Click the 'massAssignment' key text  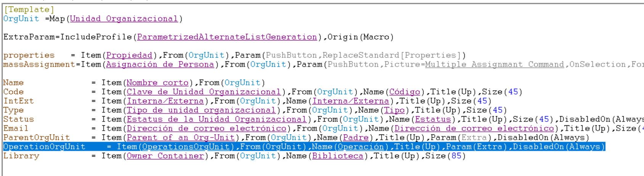click(39, 64)
